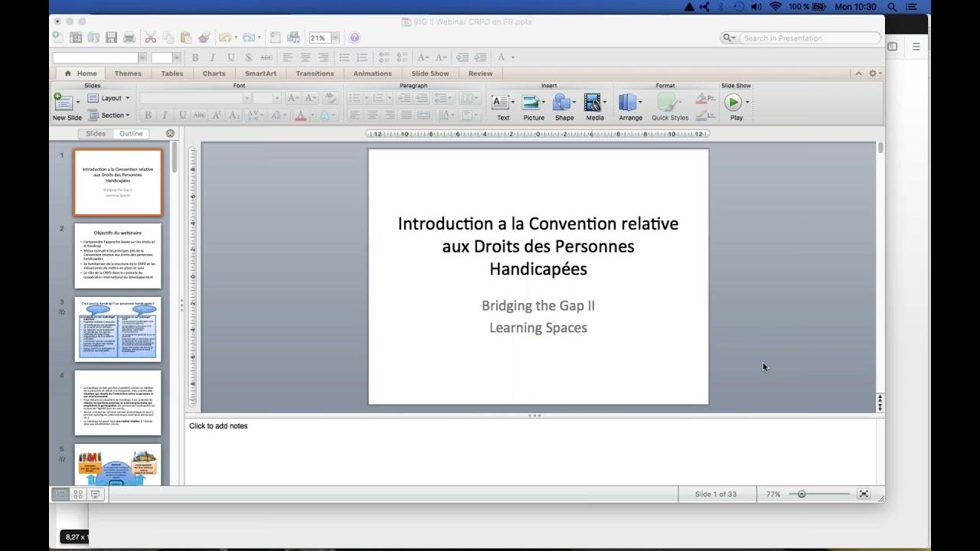
Task: Toggle Underline in the ribbon Font group
Action: coord(182,116)
